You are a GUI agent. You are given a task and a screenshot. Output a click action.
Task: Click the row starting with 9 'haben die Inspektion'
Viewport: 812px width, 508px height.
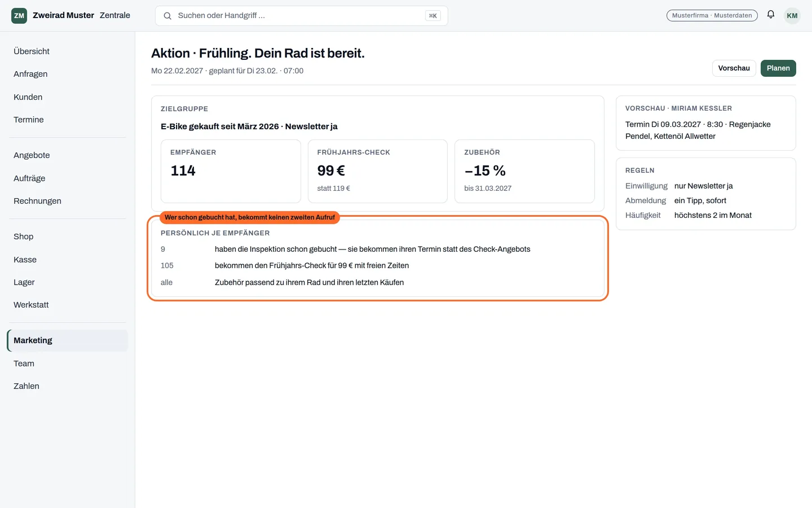378,249
